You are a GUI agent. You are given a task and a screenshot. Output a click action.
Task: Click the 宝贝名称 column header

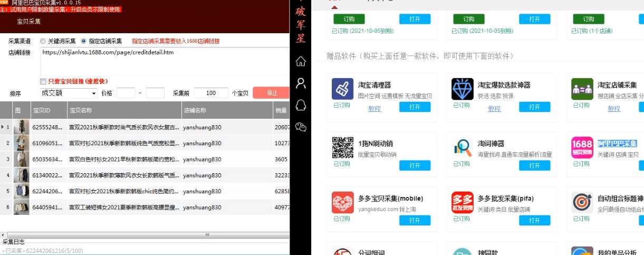[x=124, y=111]
